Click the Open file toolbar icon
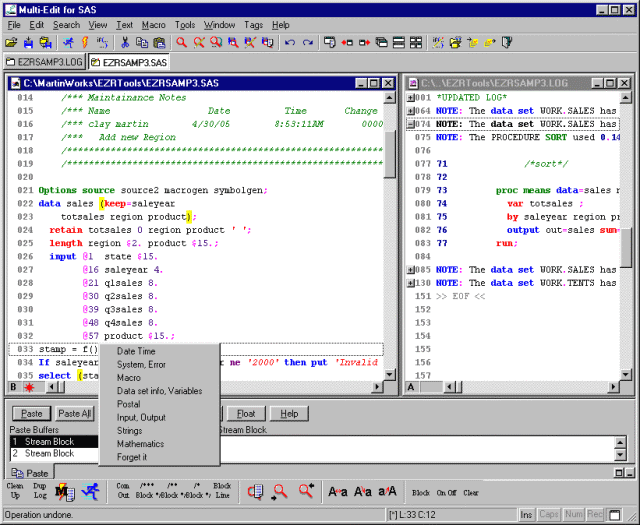This screenshot has height=525, width=640. [10, 43]
